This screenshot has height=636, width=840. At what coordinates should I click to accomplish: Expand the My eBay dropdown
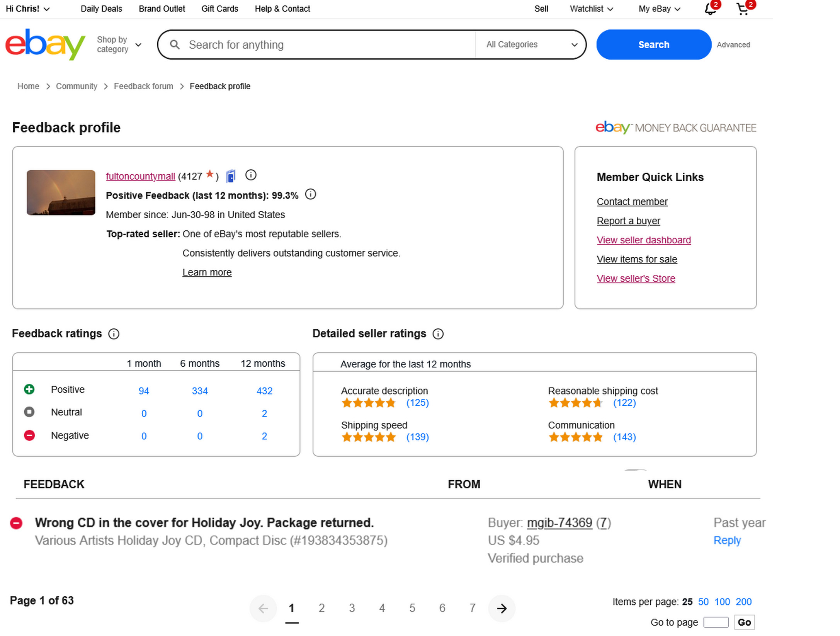tap(659, 9)
